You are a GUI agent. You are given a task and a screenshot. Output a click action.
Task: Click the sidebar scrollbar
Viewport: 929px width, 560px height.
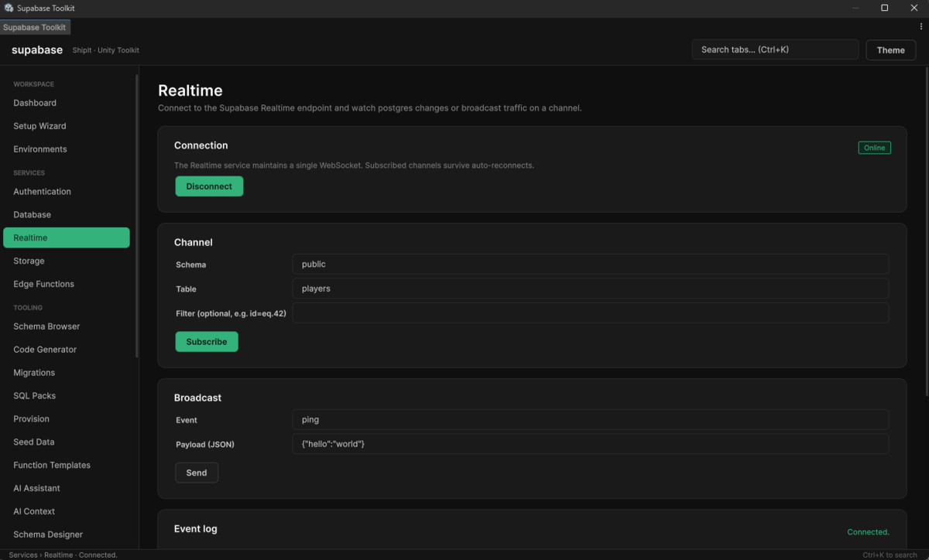137,215
